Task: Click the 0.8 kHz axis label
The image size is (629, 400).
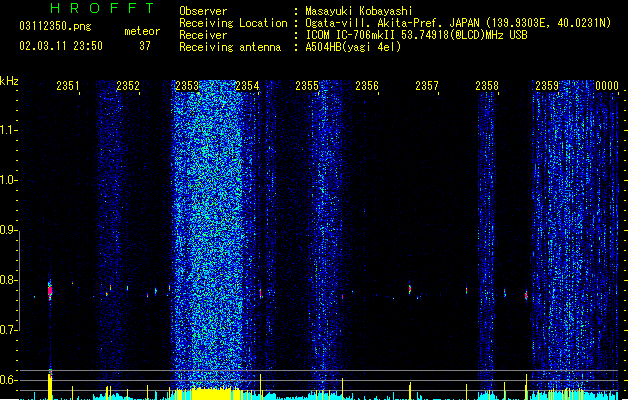Action: coord(8,280)
